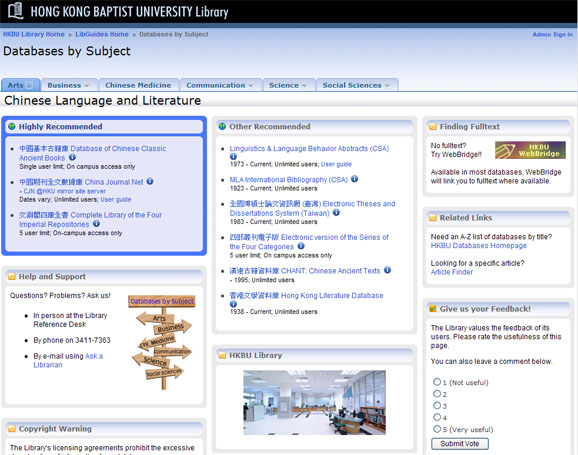
Task: Select rating 5 (Very useful)
Action: (x=437, y=429)
